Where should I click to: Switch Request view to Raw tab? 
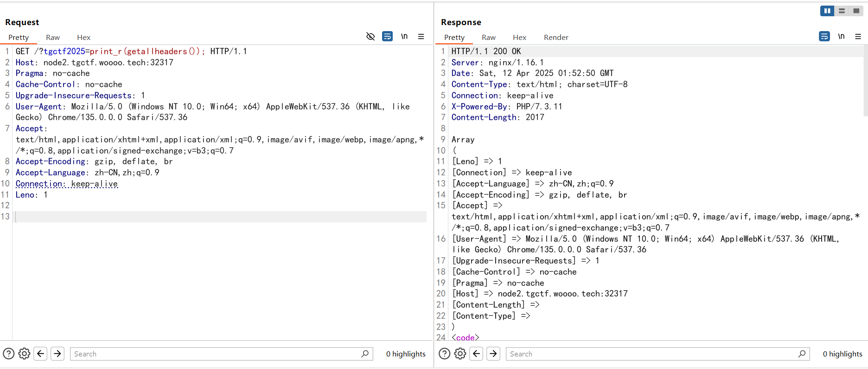pos(53,38)
